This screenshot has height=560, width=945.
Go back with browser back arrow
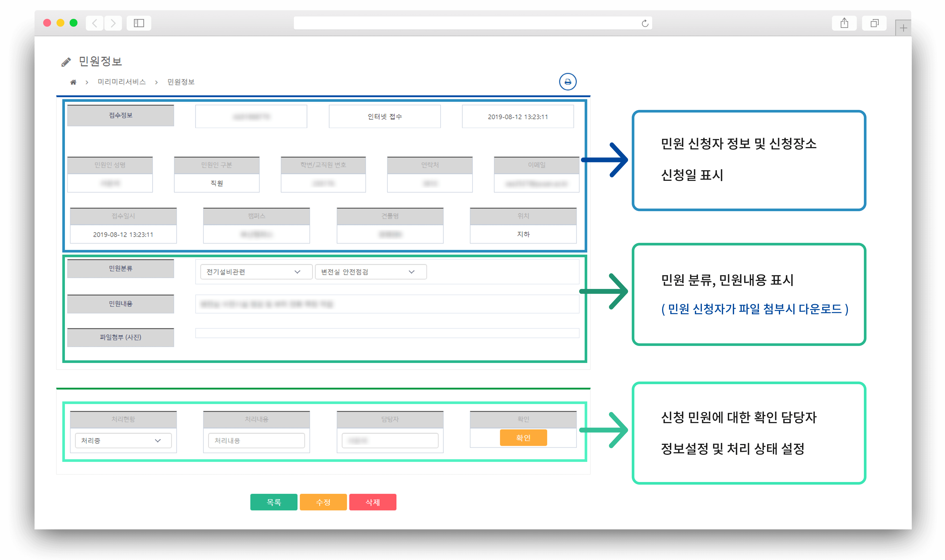coord(95,23)
